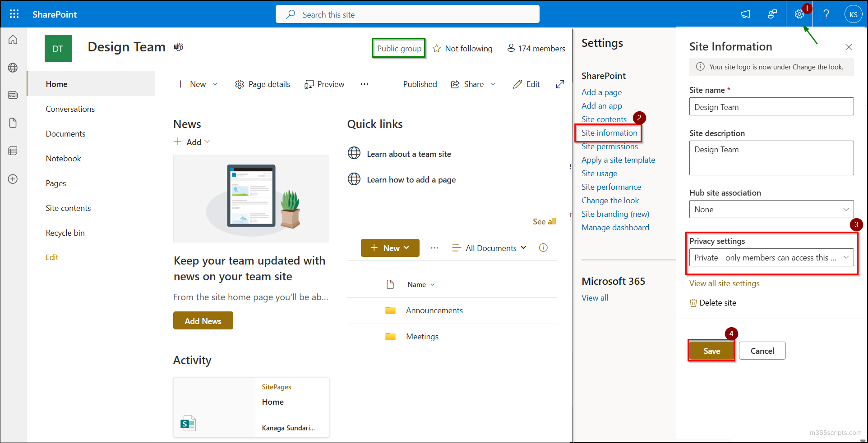The width and height of the screenshot is (868, 443).
Task: Click the Create plus icon in the app bar
Action: tap(13, 179)
